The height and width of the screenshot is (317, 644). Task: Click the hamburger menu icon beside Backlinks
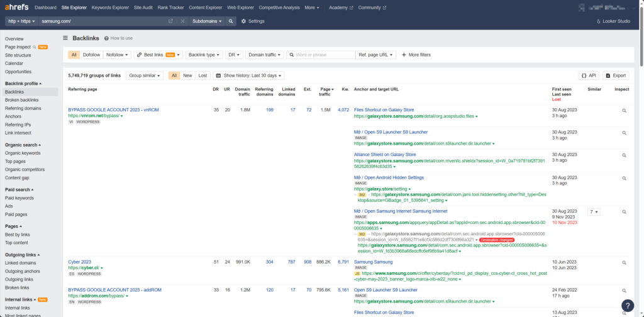pos(65,38)
